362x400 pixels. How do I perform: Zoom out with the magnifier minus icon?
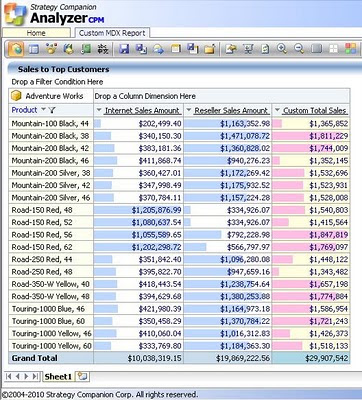point(299,49)
